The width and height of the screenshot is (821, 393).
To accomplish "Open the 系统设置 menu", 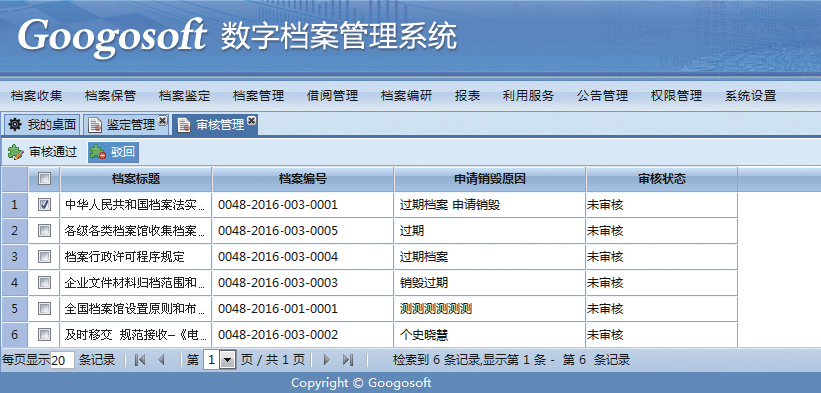I will (x=751, y=96).
